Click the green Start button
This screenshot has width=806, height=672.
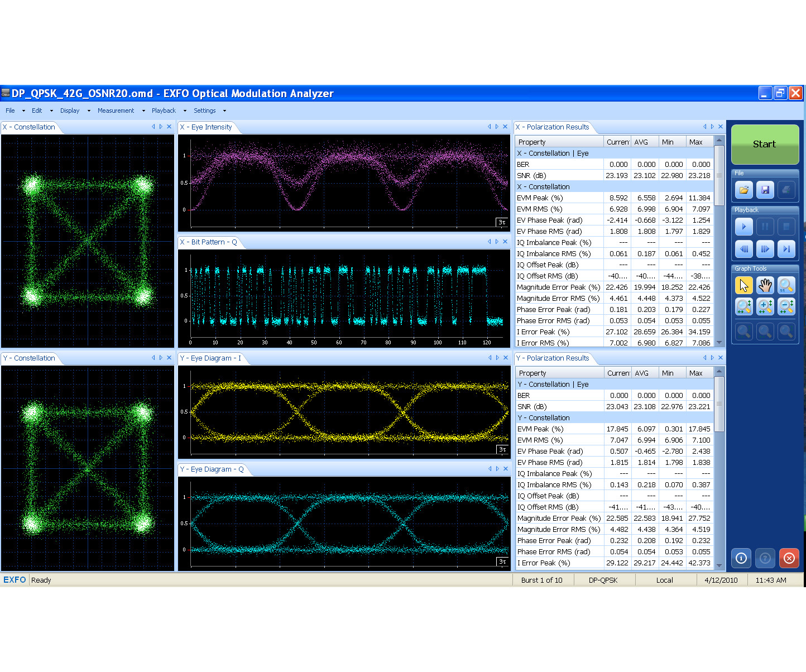tap(765, 144)
